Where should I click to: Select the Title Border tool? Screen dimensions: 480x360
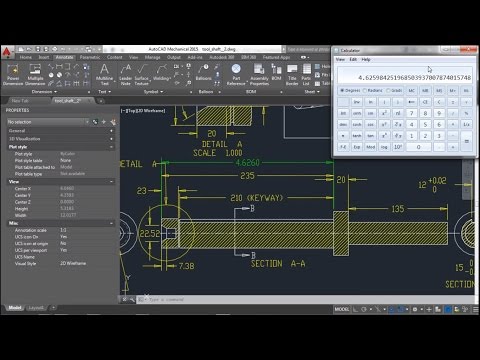point(292,75)
